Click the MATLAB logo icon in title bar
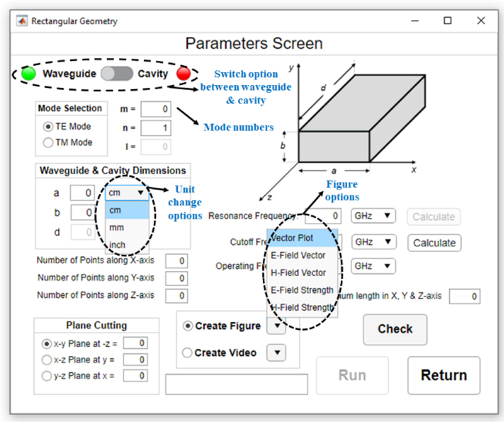504x422 pixels. tap(21, 21)
